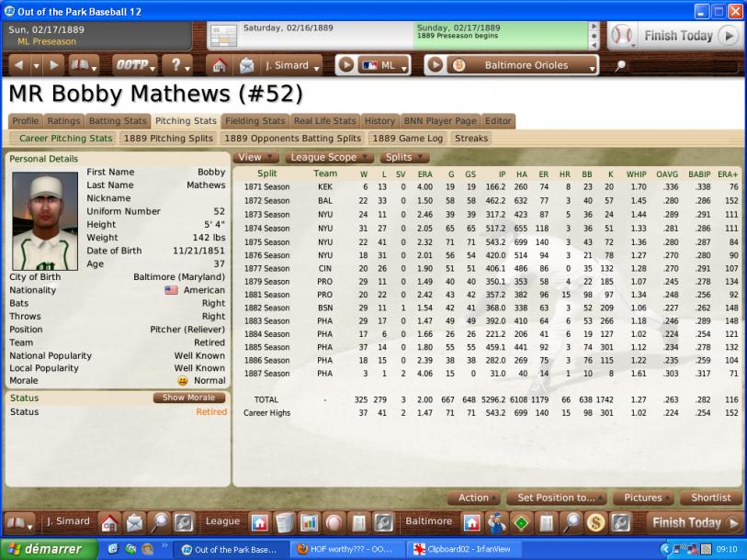
Task: Click the gold dollar finances icon for Baltimore
Action: pyautogui.click(x=594, y=522)
